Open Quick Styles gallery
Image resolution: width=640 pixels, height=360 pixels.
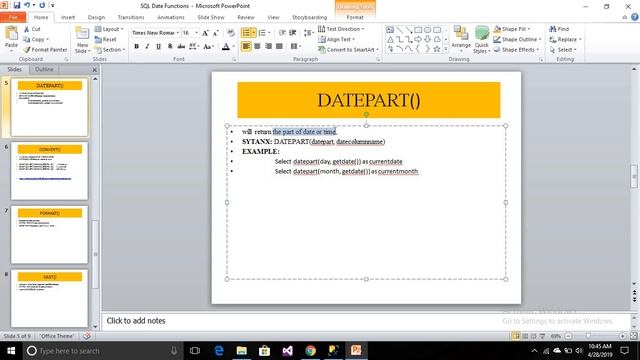[482, 40]
